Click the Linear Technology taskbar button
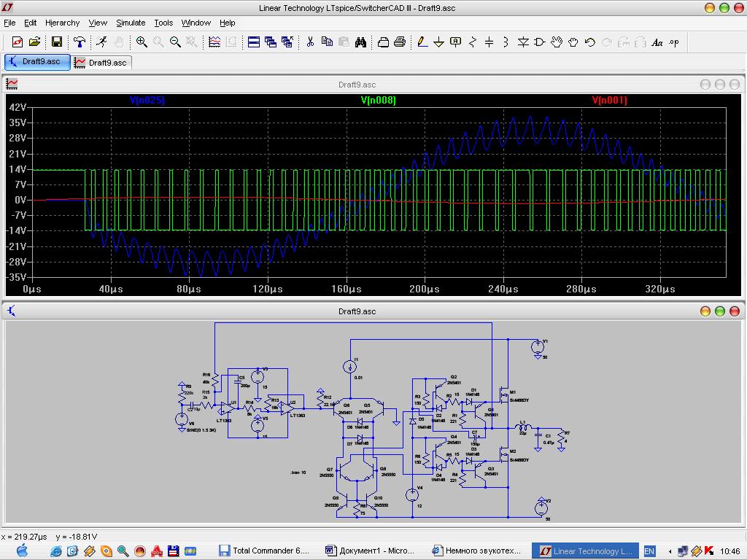 click(587, 551)
